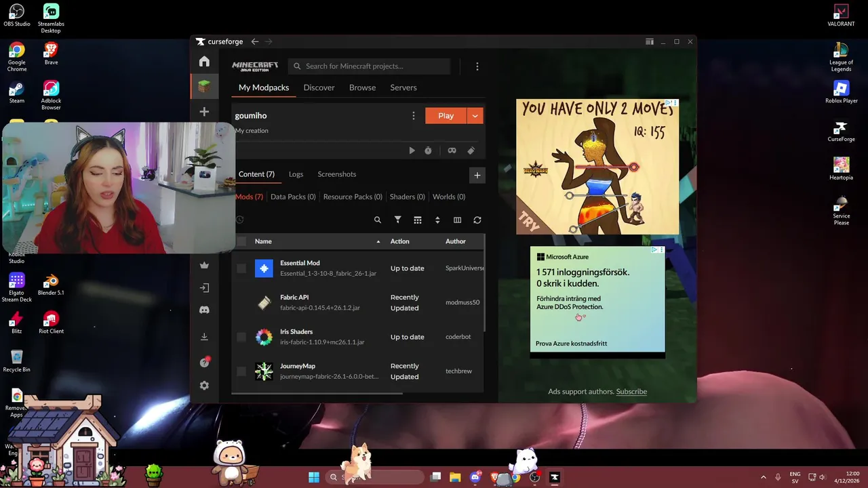Open the CurseForge desktop shortcut

click(841, 131)
